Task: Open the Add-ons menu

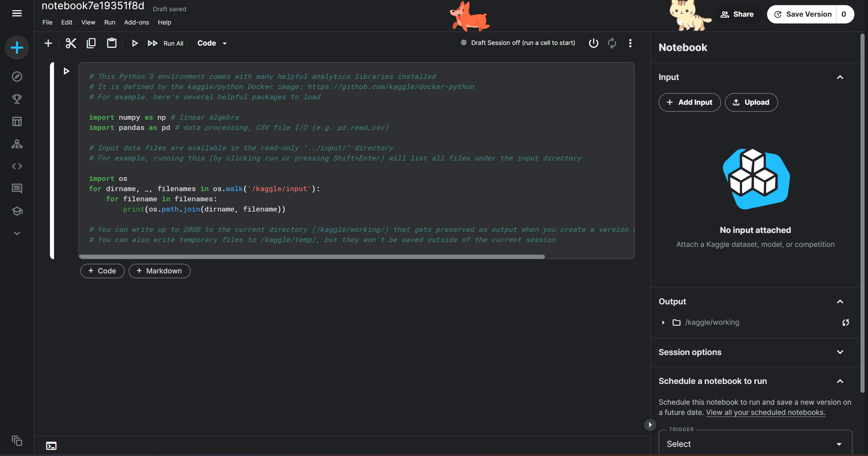Action: pos(136,22)
